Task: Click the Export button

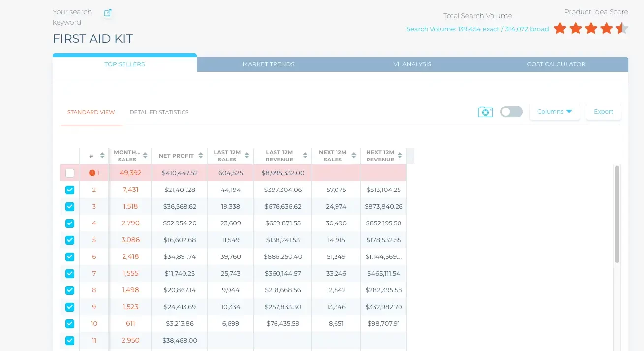Action: coord(603,112)
